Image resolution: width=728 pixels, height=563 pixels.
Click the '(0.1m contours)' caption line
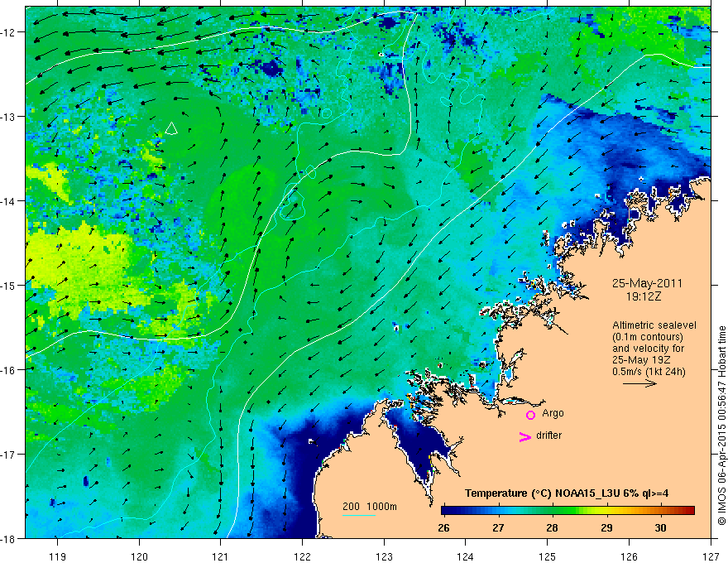[648, 337]
